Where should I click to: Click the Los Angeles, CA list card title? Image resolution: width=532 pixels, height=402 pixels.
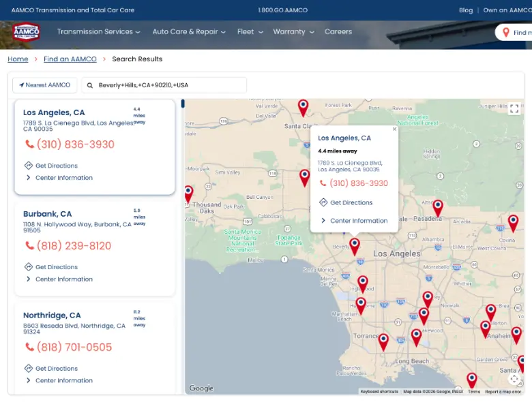click(54, 112)
